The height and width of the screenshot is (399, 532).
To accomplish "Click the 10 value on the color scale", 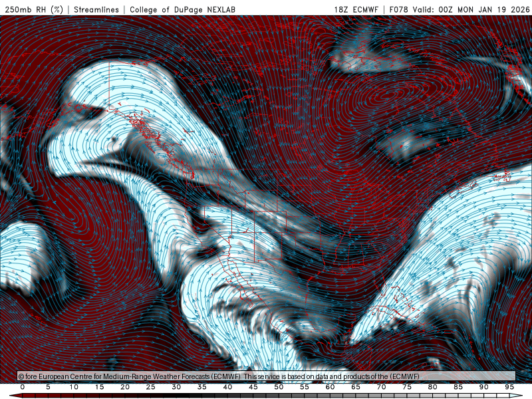I will coord(74,387).
